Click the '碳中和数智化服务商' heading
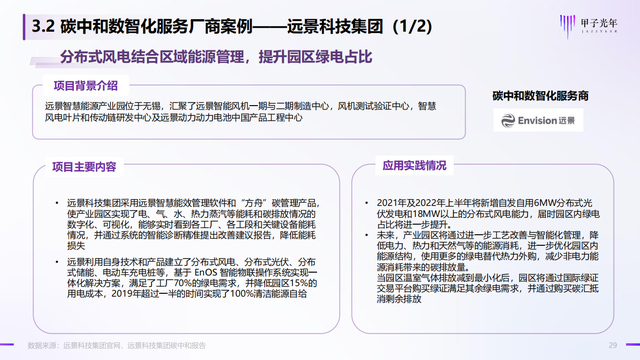 540,96
